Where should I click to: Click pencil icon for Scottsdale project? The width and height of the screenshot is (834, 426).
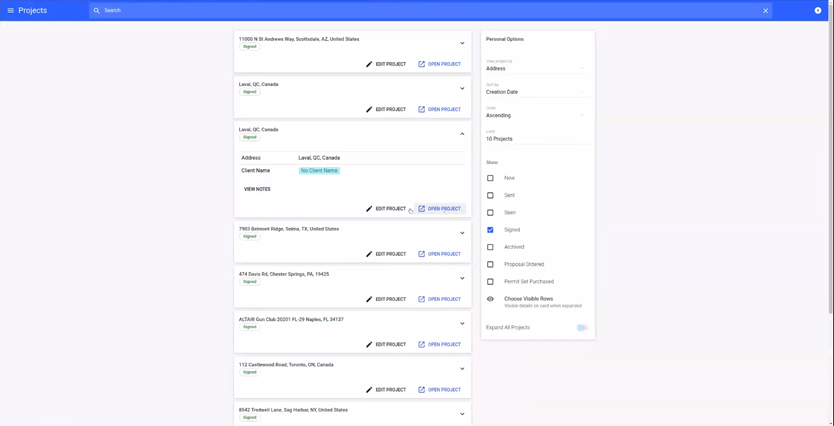pyautogui.click(x=369, y=64)
